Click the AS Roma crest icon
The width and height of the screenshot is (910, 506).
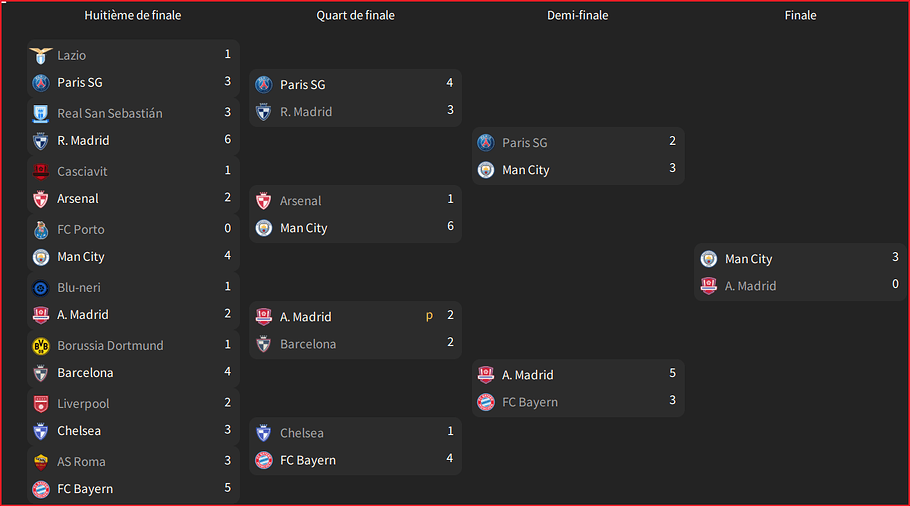coord(41,462)
